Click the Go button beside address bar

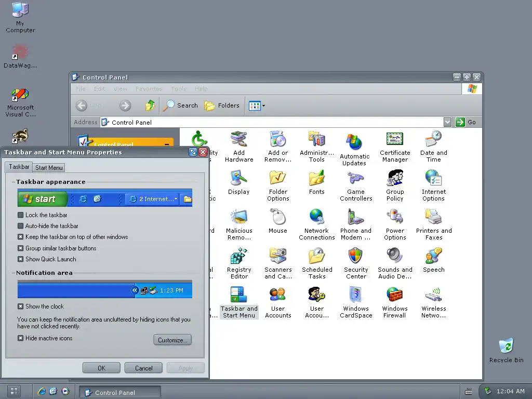click(x=466, y=122)
